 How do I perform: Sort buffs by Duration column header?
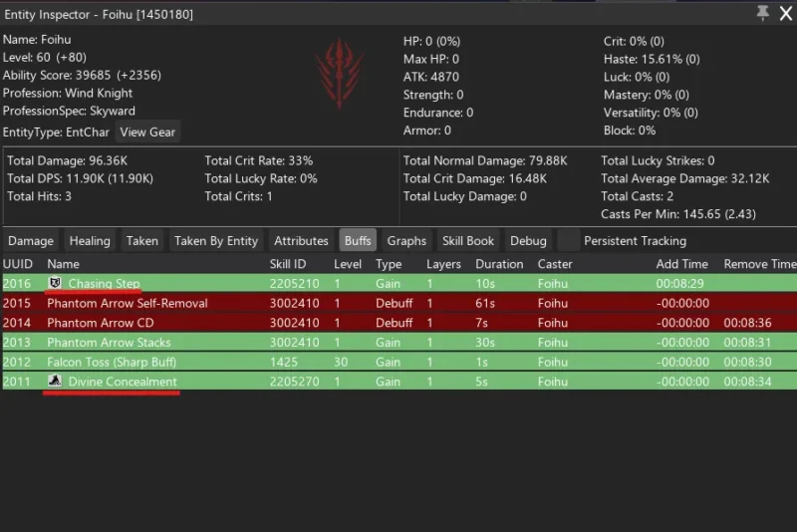[499, 264]
